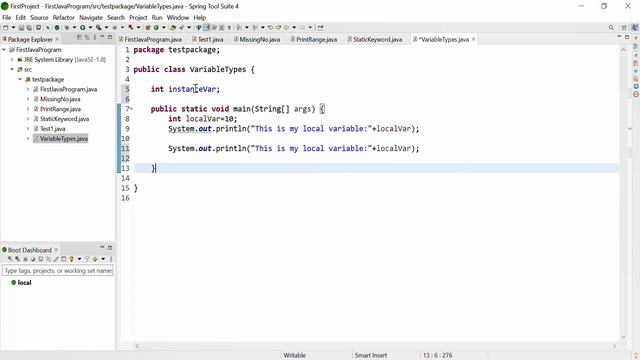Click the New file toolbar icon
640x360 pixels.
[5, 28]
